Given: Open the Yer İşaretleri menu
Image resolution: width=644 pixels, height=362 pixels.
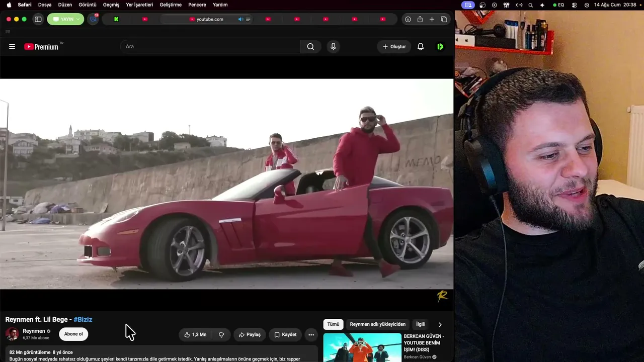Looking at the screenshot, I should coord(139,5).
